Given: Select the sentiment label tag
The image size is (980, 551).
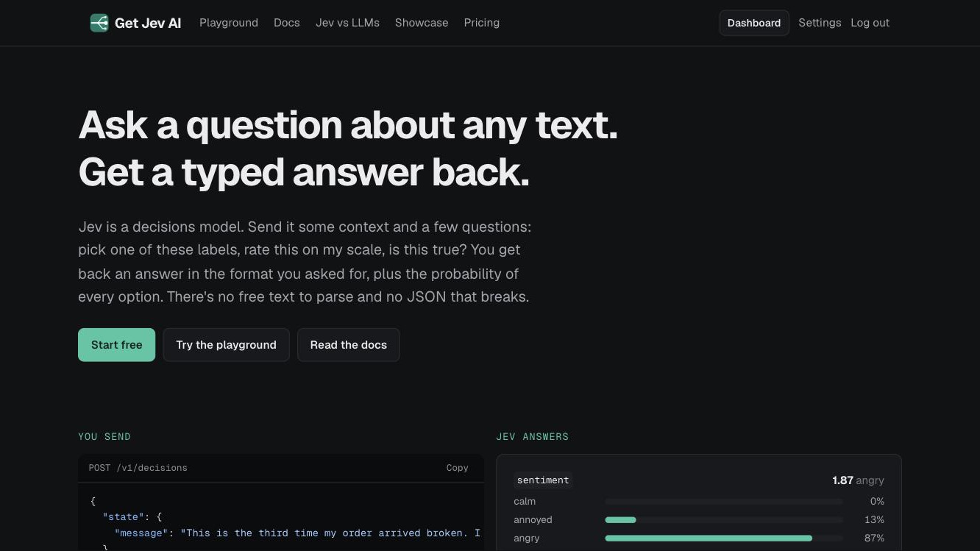Looking at the screenshot, I should [x=543, y=480].
